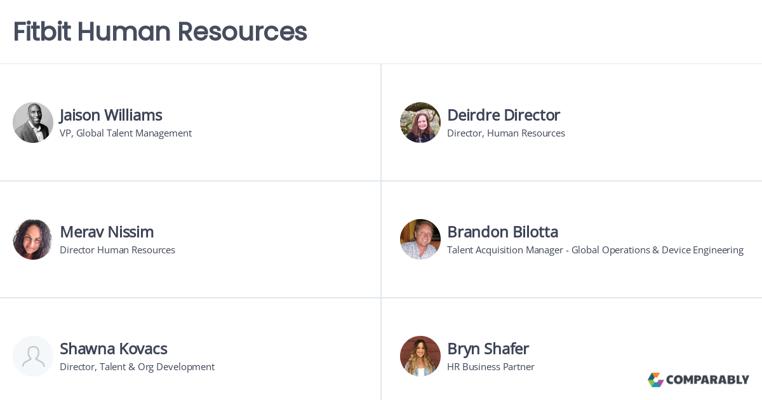This screenshot has width=762, height=400.
Task: Open Bryn Shafer's profile photo
Action: [x=420, y=356]
